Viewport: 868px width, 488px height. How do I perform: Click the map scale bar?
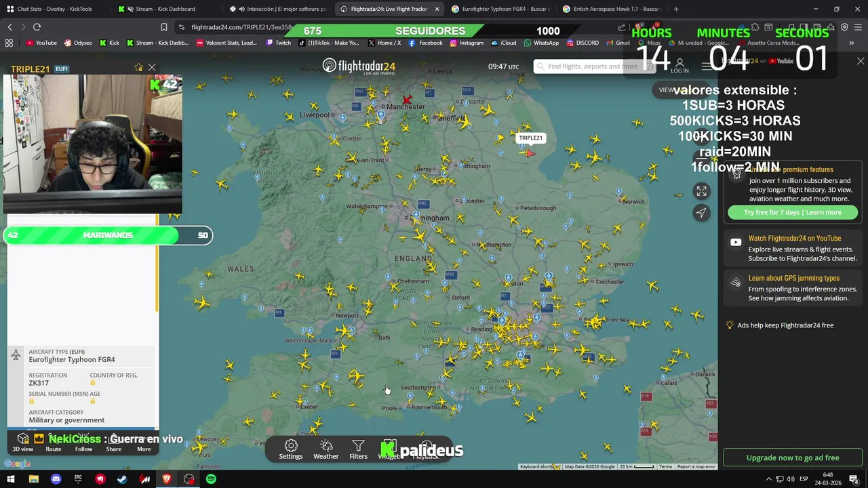637,466
